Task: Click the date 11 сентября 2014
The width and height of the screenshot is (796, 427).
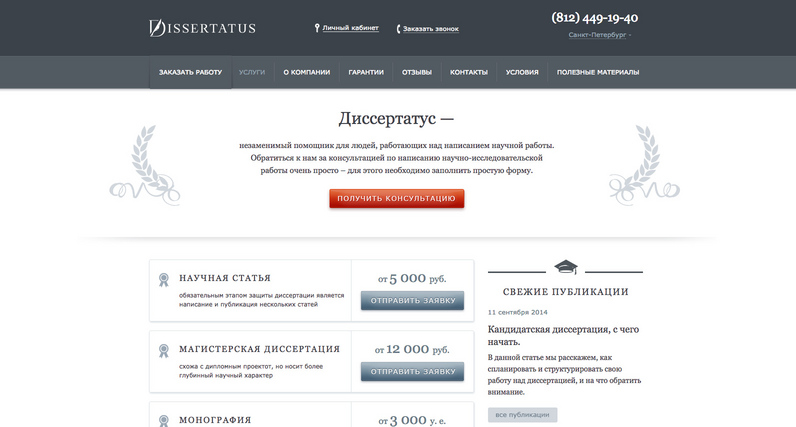Action: coord(518,312)
